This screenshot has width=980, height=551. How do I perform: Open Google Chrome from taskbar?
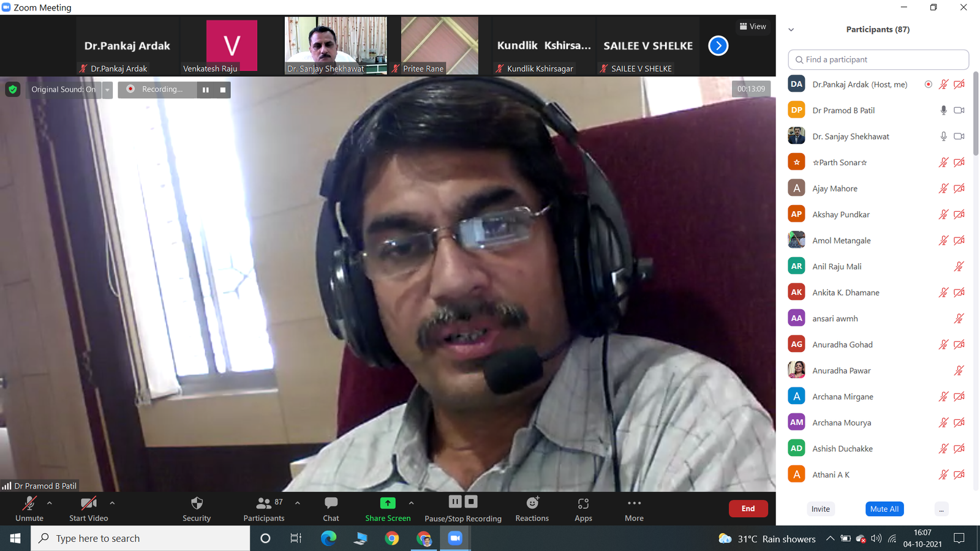point(392,538)
